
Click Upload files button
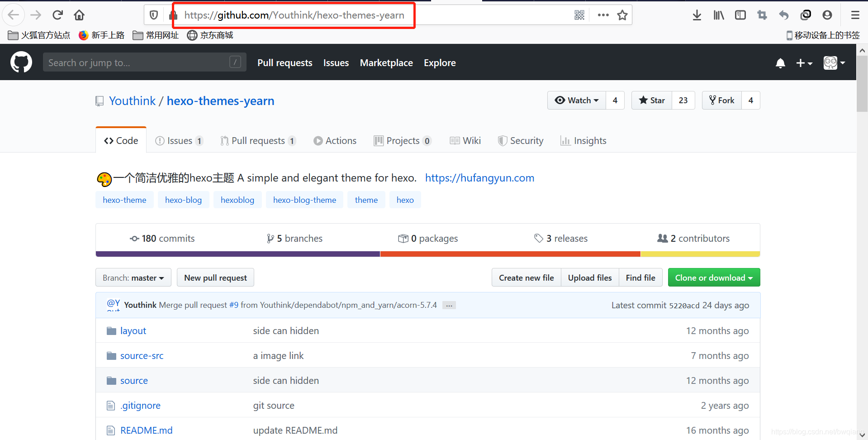pyautogui.click(x=590, y=277)
